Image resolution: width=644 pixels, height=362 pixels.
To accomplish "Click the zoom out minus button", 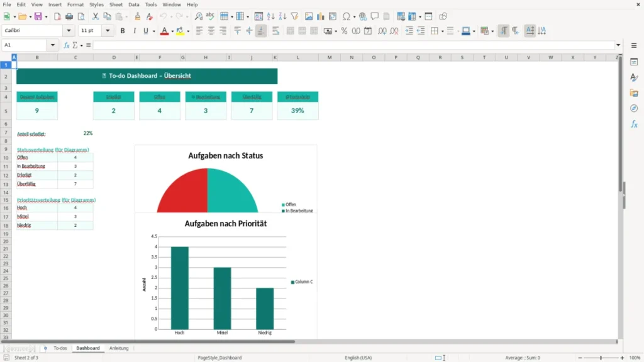I will (580, 358).
